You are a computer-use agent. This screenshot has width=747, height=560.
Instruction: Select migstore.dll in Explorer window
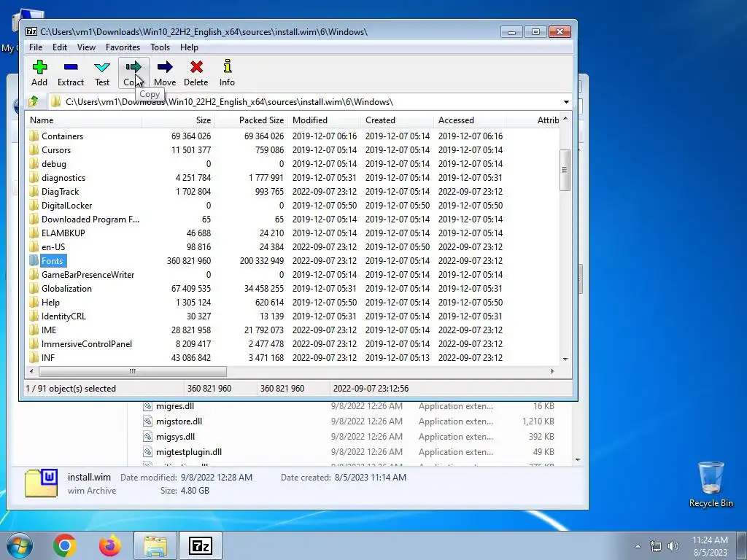pyautogui.click(x=179, y=421)
